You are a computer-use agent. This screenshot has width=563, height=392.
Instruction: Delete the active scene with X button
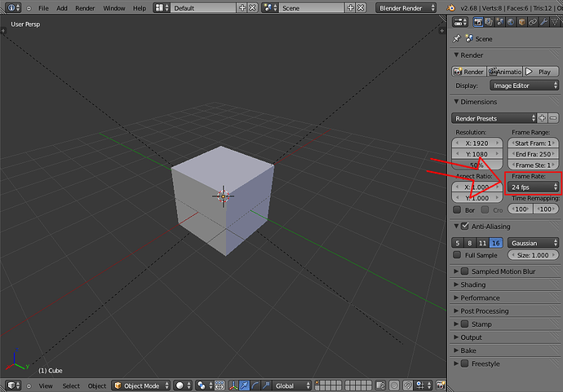[361, 8]
